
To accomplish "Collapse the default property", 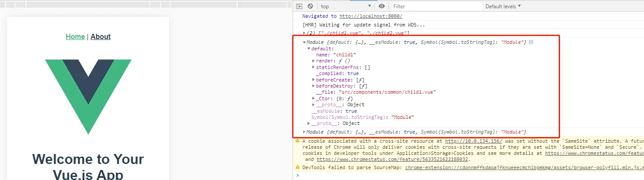I will (x=309, y=49).
